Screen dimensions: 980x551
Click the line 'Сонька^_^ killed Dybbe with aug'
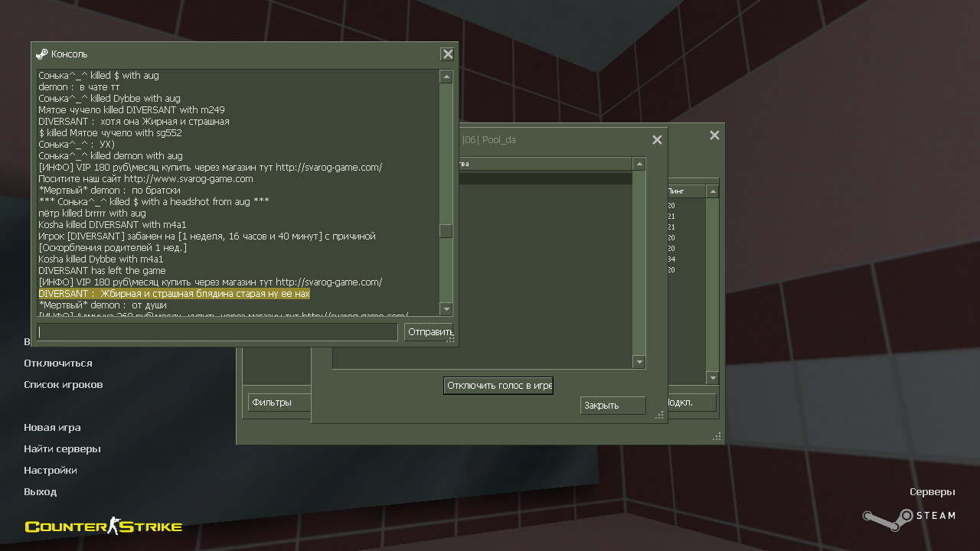109,99
